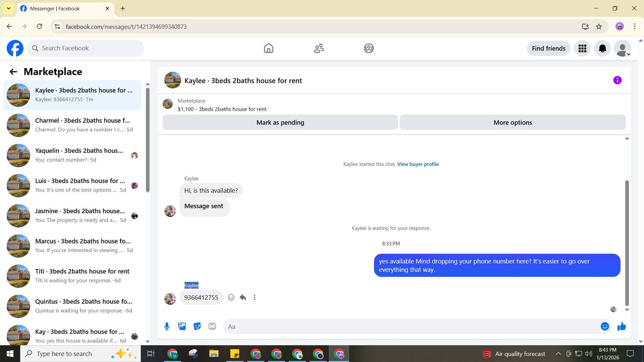
Task: Go to the Facebook Home tab
Action: (268, 49)
